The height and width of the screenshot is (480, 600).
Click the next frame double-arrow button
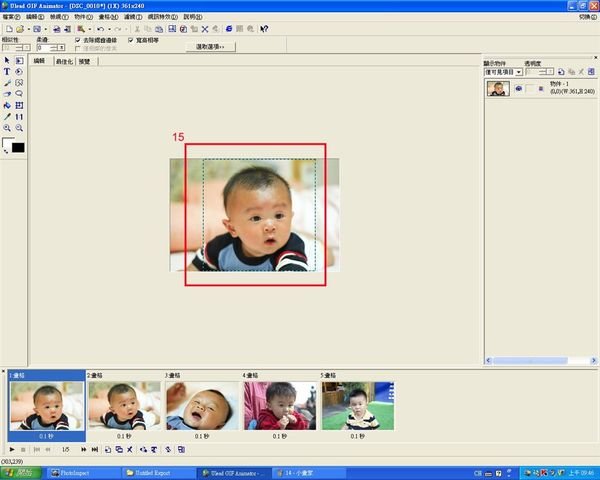(83, 449)
